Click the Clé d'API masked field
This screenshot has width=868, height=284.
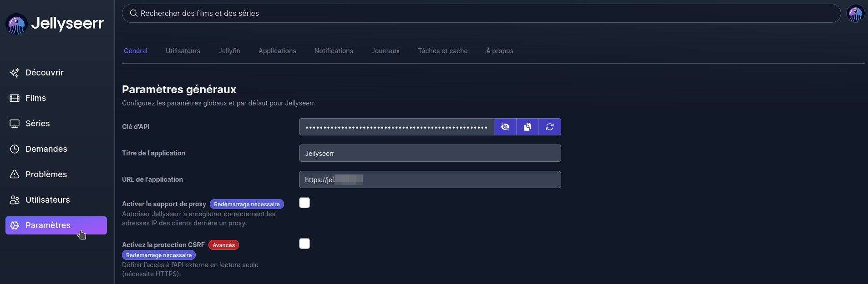coord(396,127)
